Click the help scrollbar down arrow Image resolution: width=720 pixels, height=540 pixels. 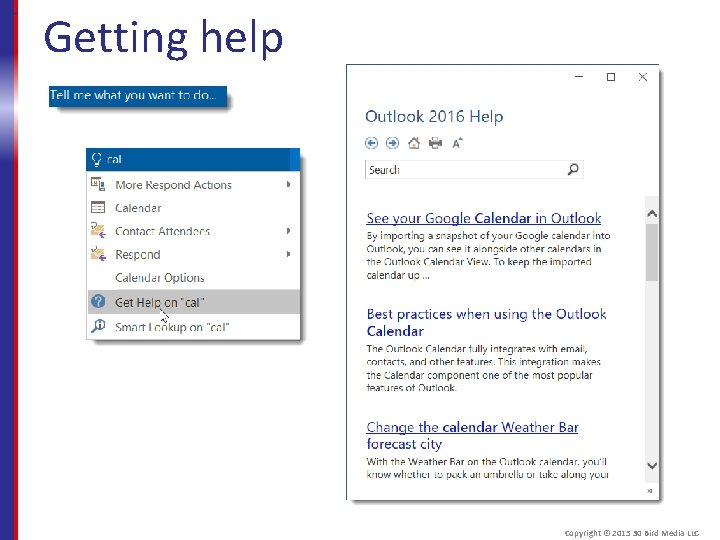[652, 465]
